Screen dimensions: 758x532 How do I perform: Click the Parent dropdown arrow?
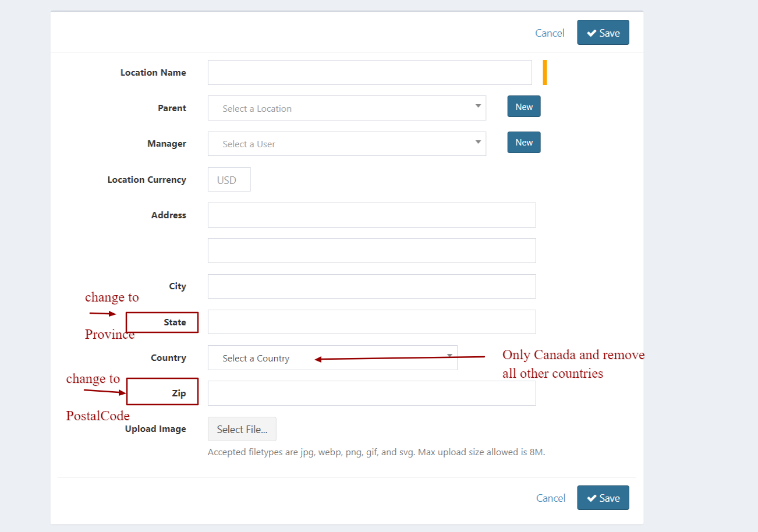coord(478,106)
